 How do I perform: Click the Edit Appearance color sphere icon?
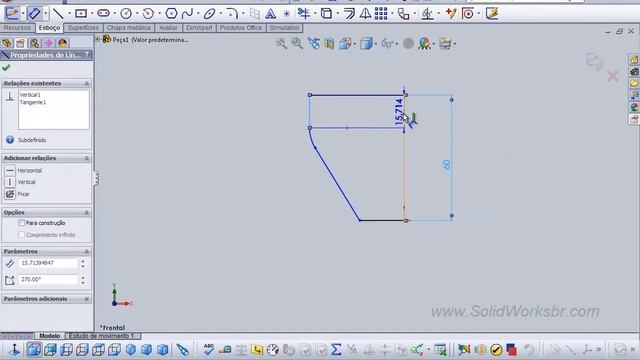pos(424,43)
